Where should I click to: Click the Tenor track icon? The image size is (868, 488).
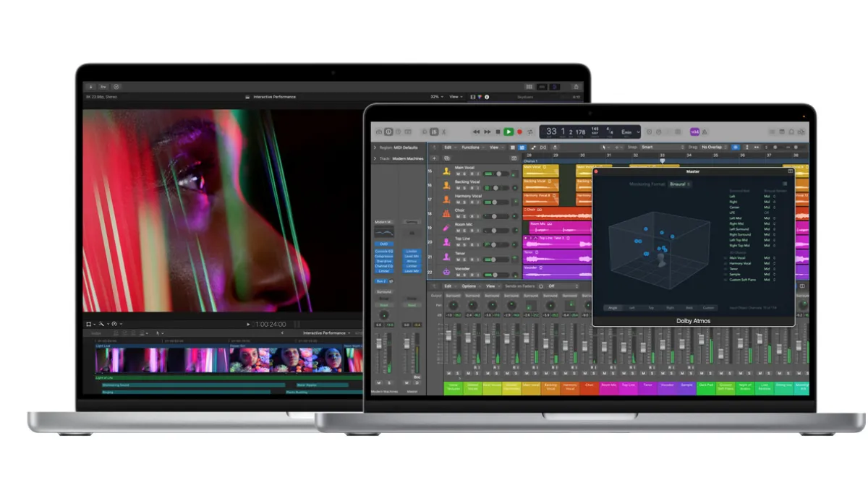pos(446,257)
